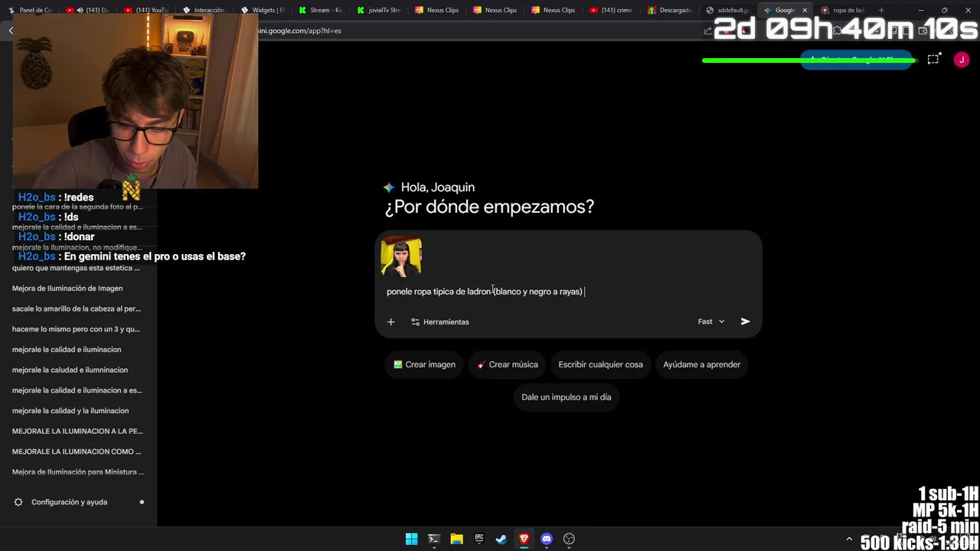The height and width of the screenshot is (551, 980).
Task: Switch to the Widgets browser tab
Action: pos(263,10)
